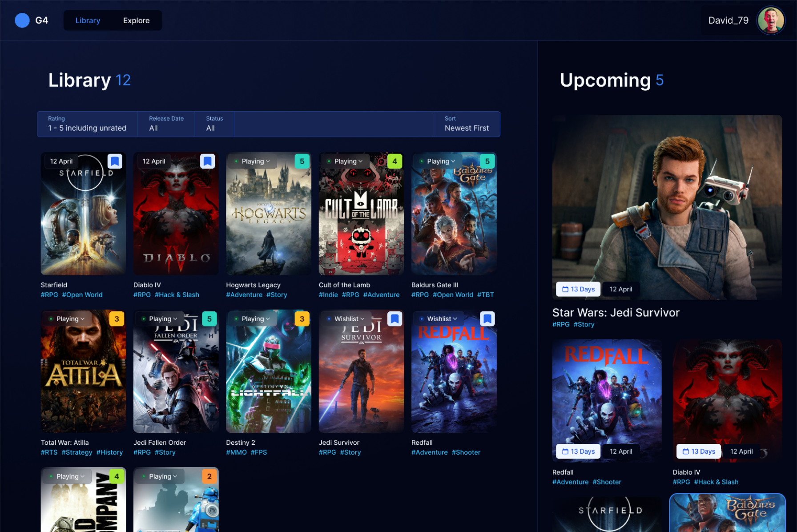The image size is (797, 532).
Task: Click #TBT tag under Baldurs Gate III
Action: point(486,294)
